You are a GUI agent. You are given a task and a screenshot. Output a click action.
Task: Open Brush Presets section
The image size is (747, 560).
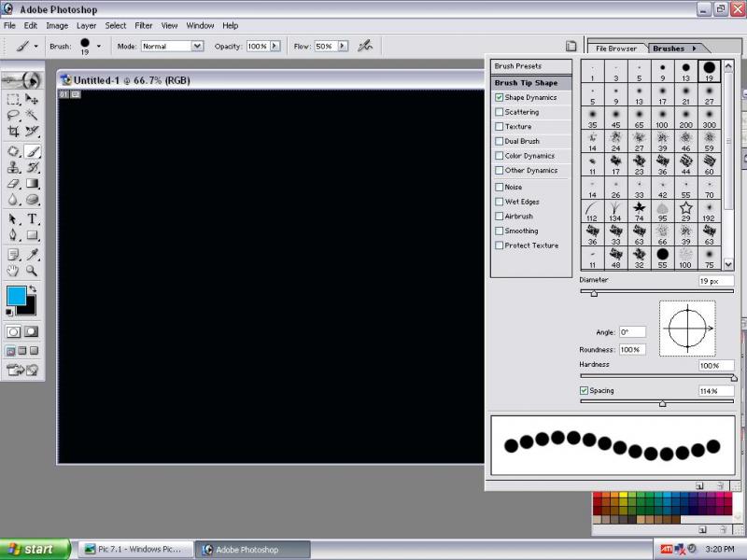[518, 66]
